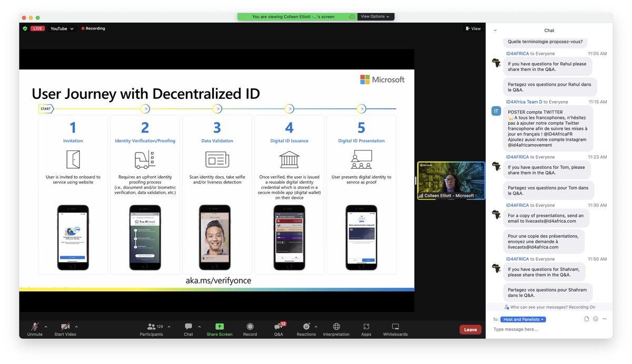The image size is (632, 364).
Task: Click the Chat panel title
Action: [x=549, y=31]
